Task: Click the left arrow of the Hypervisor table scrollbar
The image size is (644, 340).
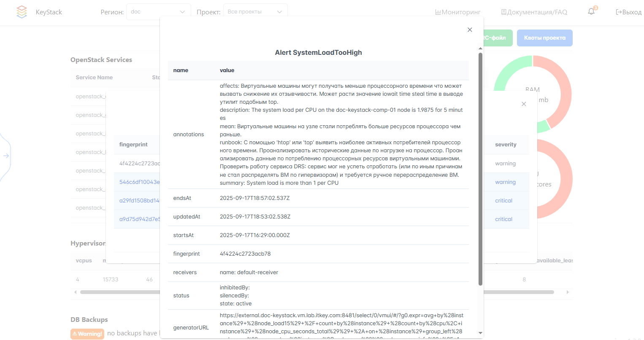Action: point(75,291)
